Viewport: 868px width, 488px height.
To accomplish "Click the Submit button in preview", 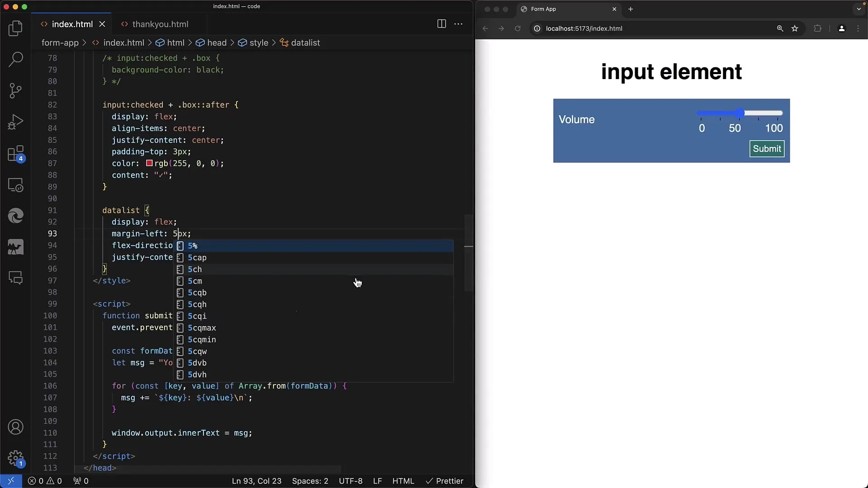I will click(x=767, y=148).
